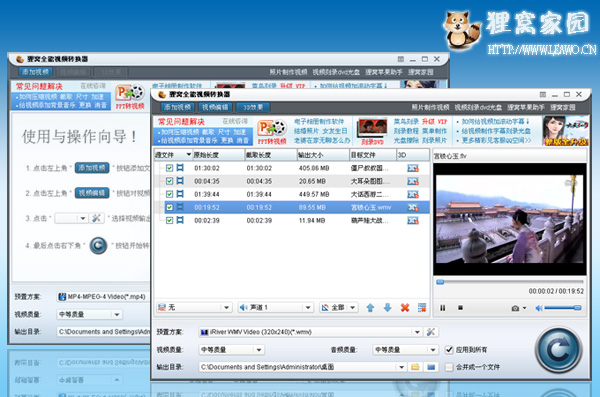Click the film icon in the 00:04:35 row

(180, 181)
